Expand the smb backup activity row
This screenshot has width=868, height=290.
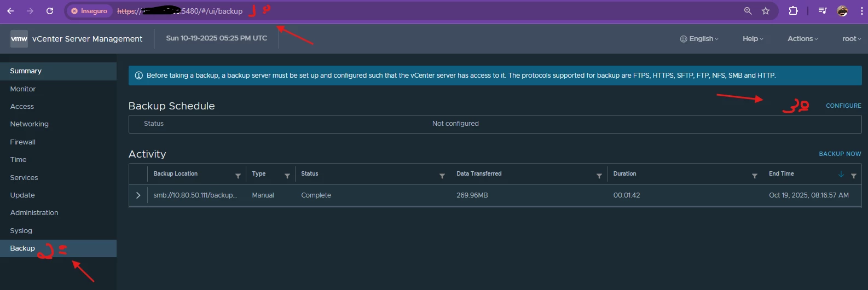click(138, 195)
